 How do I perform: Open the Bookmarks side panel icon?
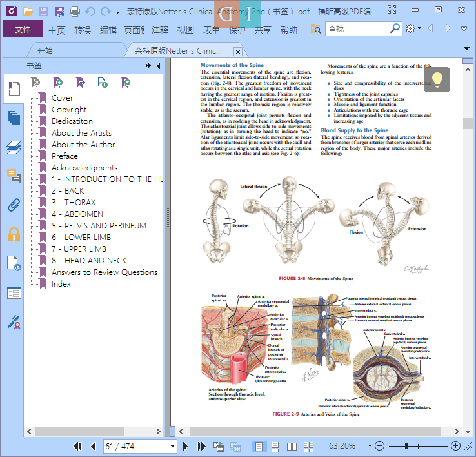tap(14, 88)
